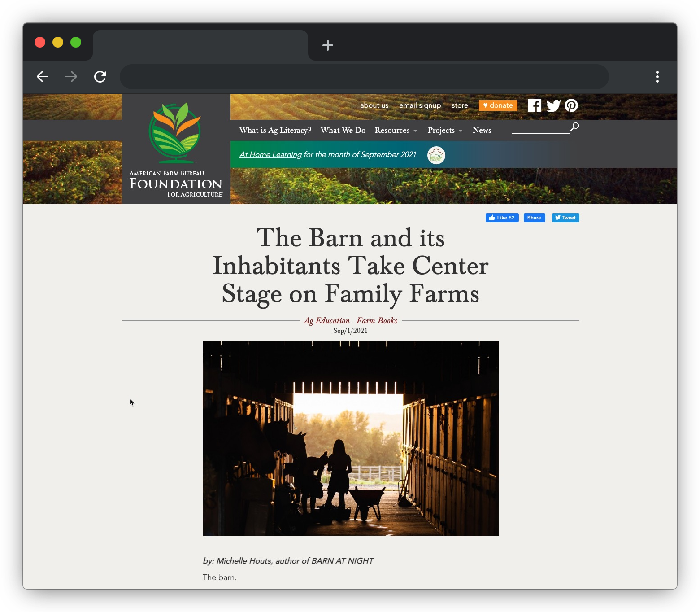Viewport: 700px width, 612px height.
Task: Reload the page with refresh icon
Action: [x=100, y=77]
